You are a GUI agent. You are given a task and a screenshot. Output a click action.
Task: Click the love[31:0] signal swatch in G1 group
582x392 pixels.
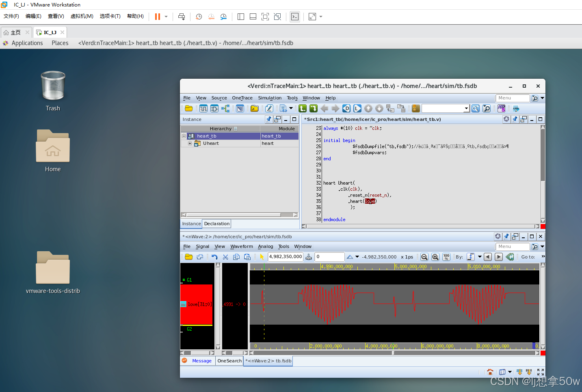coord(184,304)
